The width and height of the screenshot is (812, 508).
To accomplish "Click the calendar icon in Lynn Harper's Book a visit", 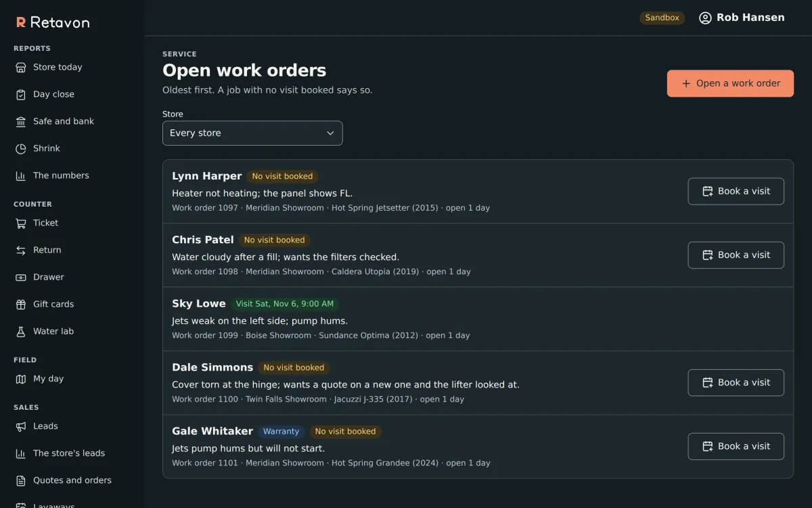I will pyautogui.click(x=708, y=191).
